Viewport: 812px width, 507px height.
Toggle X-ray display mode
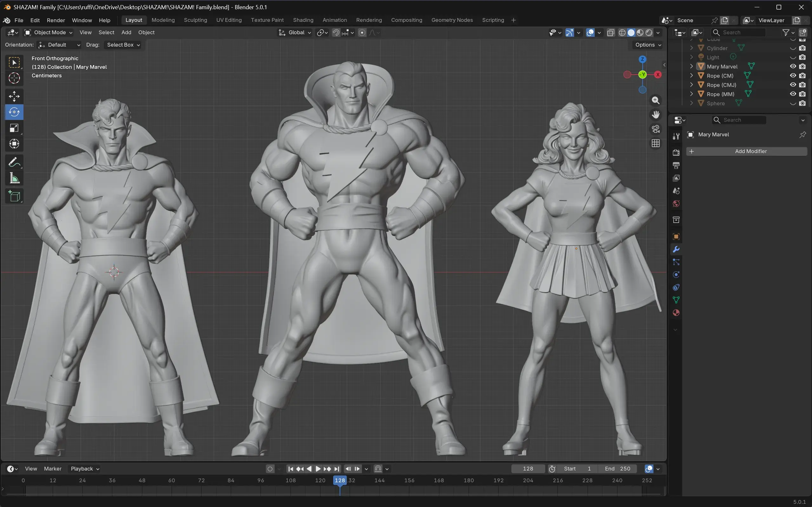point(611,33)
